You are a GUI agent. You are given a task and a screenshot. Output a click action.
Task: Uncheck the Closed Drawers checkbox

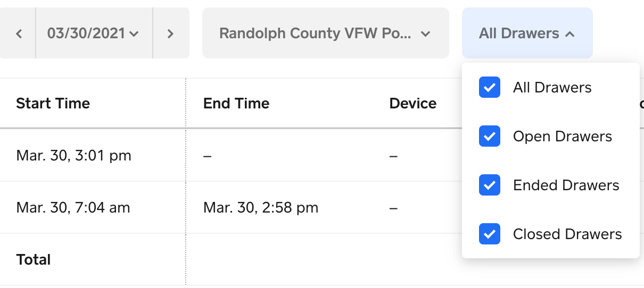click(490, 234)
